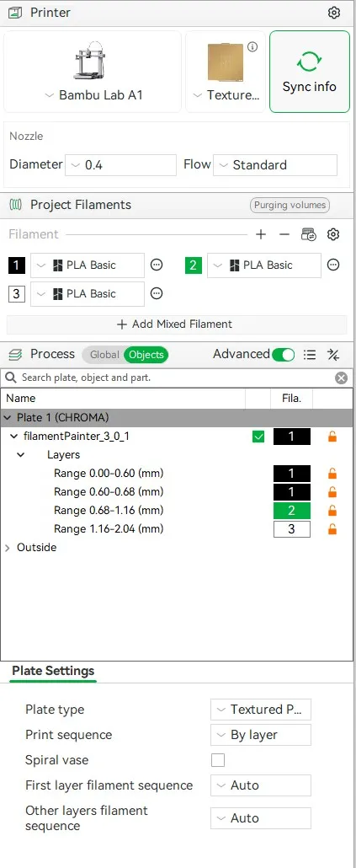Enable the Spiral vase checkbox
The width and height of the screenshot is (356, 868).
(x=218, y=760)
